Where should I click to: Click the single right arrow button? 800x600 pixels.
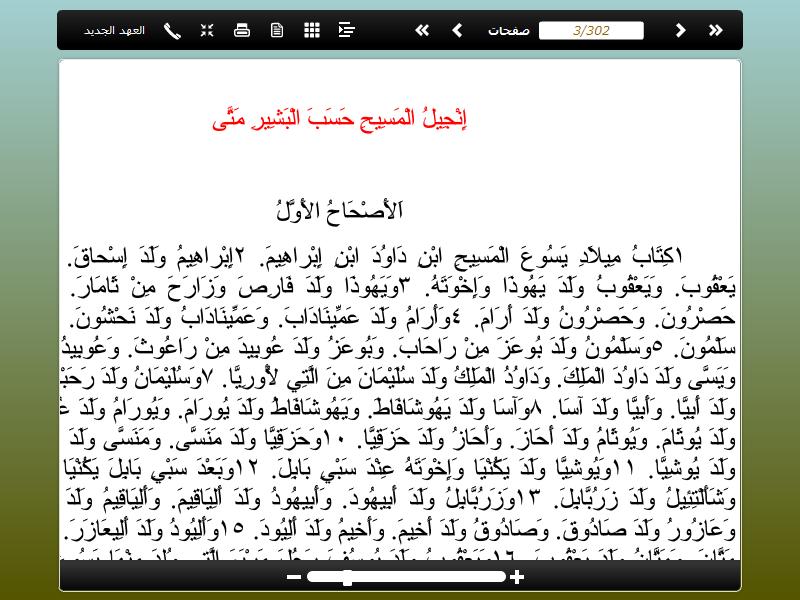coord(681,30)
